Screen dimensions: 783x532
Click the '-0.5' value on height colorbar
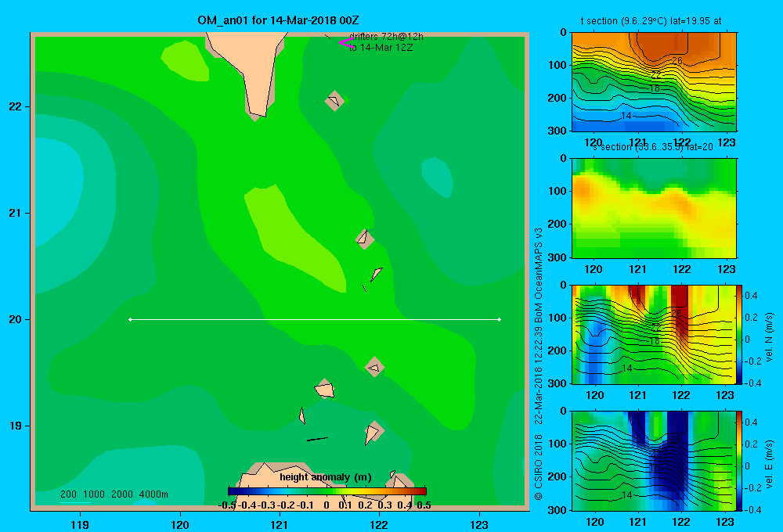[x=228, y=505]
